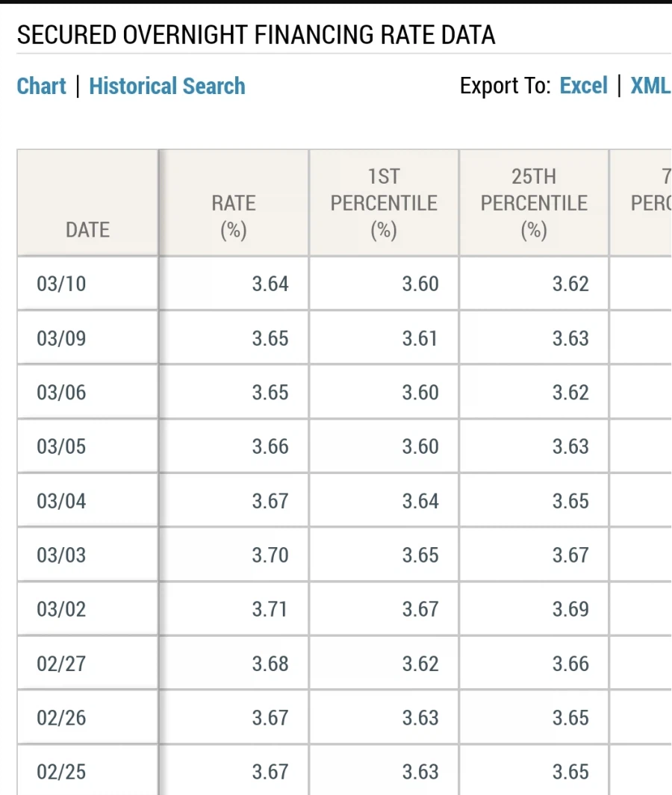Click the 03/10 date cell

(x=61, y=284)
